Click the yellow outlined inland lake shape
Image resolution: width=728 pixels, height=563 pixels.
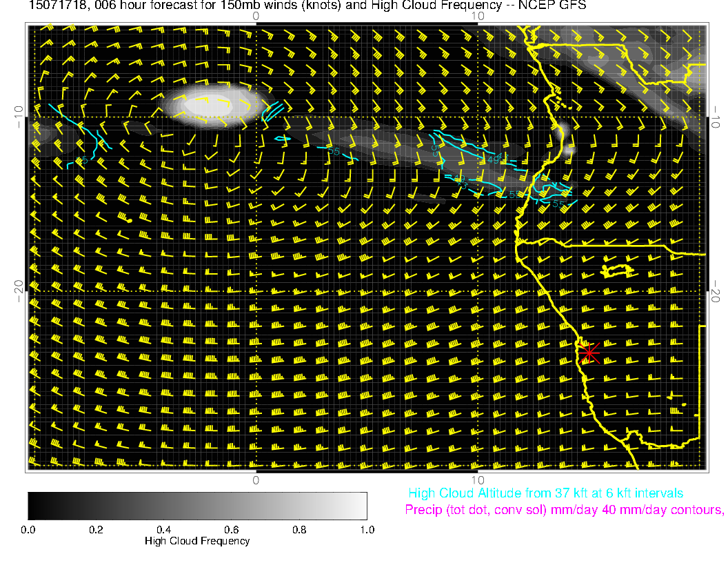pyautogui.click(x=617, y=270)
